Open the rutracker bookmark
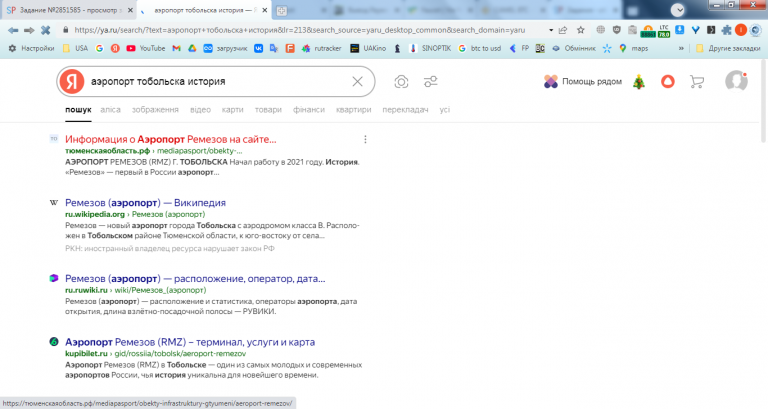Viewport: 768px width, 409px height. pyautogui.click(x=321, y=48)
